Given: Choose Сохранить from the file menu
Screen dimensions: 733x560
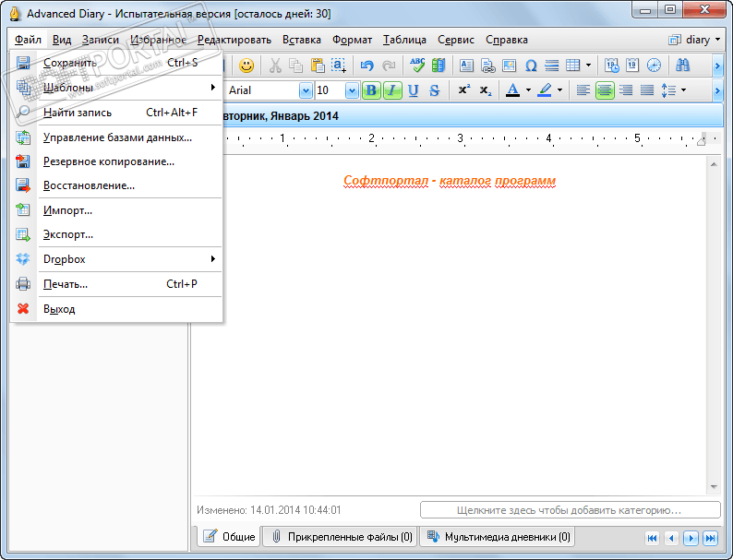Looking at the screenshot, I should tap(115, 62).
